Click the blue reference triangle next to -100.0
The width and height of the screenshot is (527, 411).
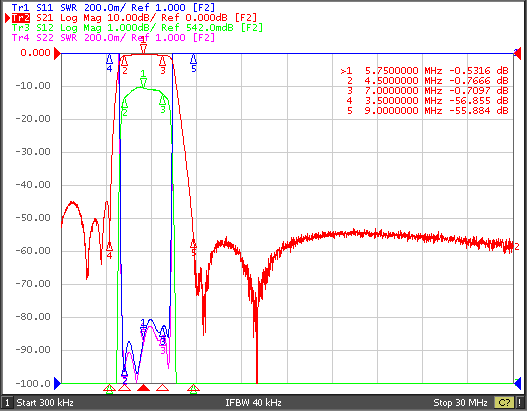pos(57,383)
